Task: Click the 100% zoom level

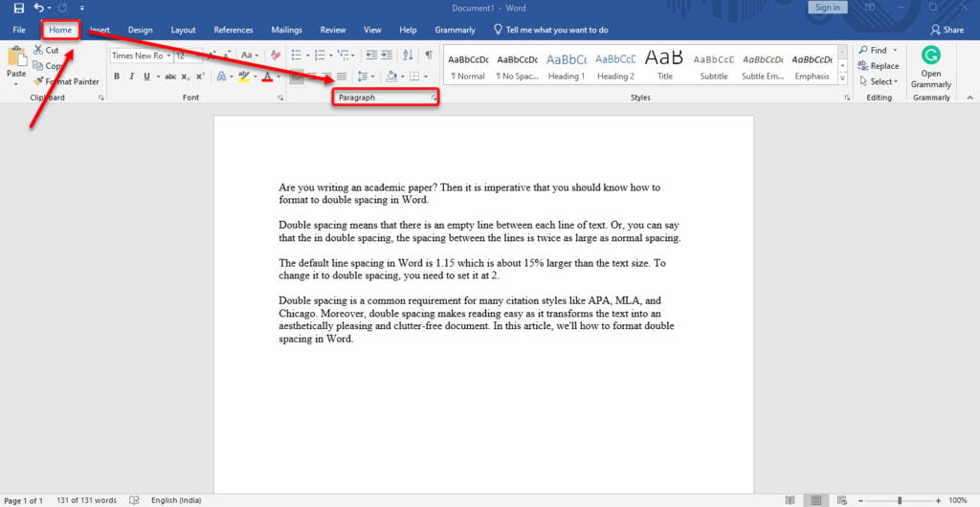Action: pyautogui.click(x=957, y=500)
